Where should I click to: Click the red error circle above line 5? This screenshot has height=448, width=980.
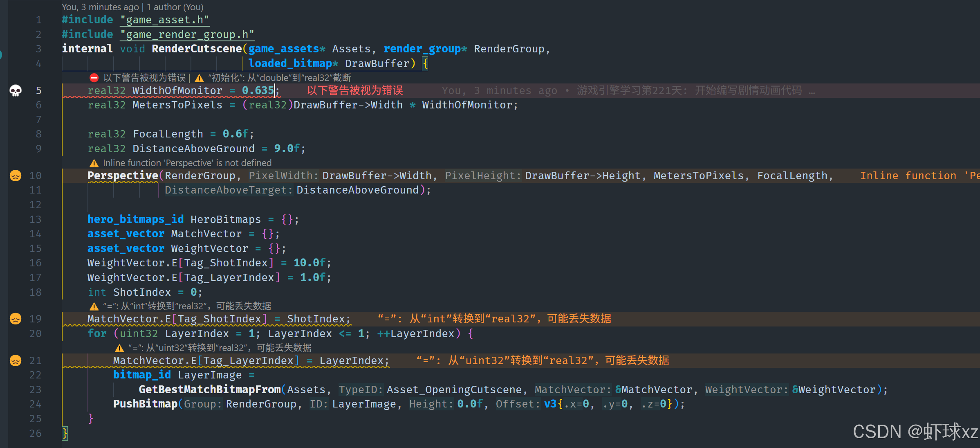tap(94, 78)
